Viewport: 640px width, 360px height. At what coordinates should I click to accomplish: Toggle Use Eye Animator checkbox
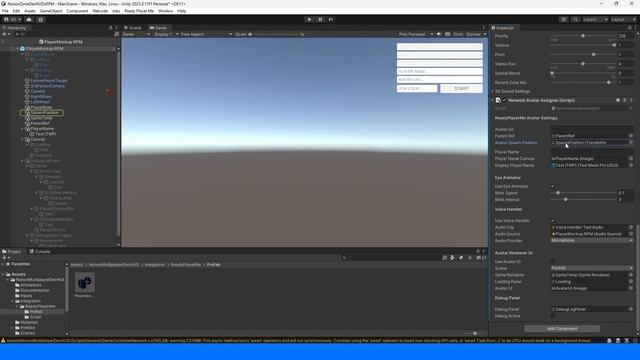click(x=553, y=186)
